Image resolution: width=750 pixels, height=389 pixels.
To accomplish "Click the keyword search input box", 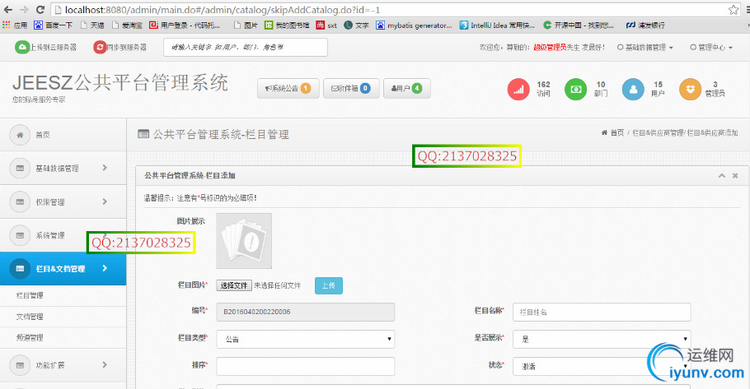I will (245, 47).
